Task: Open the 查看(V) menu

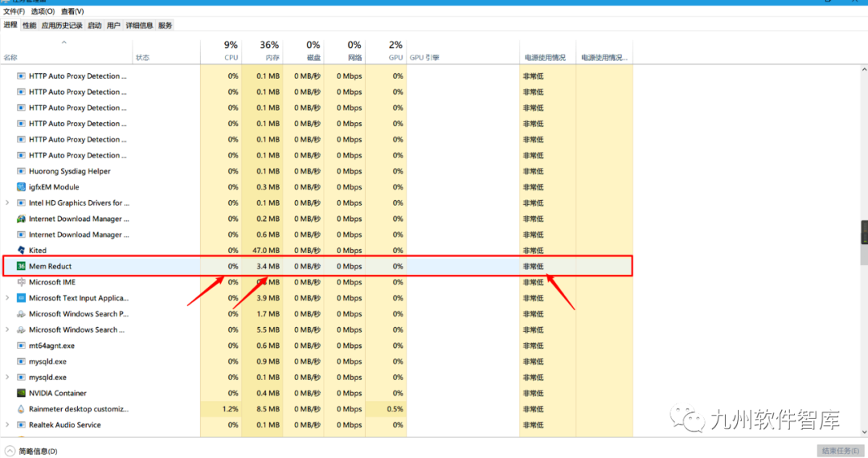Action: 72,11
